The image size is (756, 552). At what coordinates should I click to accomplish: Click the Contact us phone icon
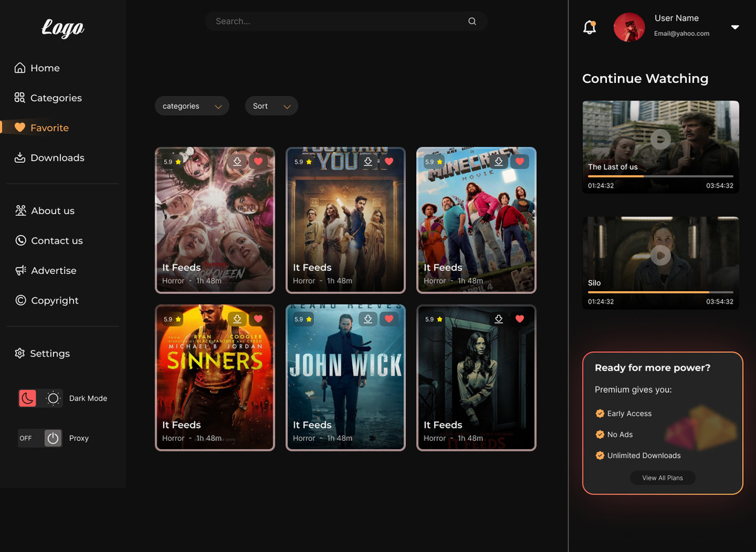20,240
